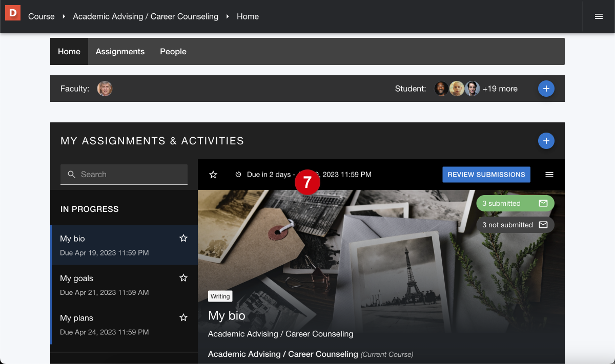Click the faculty member avatar
The image size is (615, 364).
(x=105, y=89)
